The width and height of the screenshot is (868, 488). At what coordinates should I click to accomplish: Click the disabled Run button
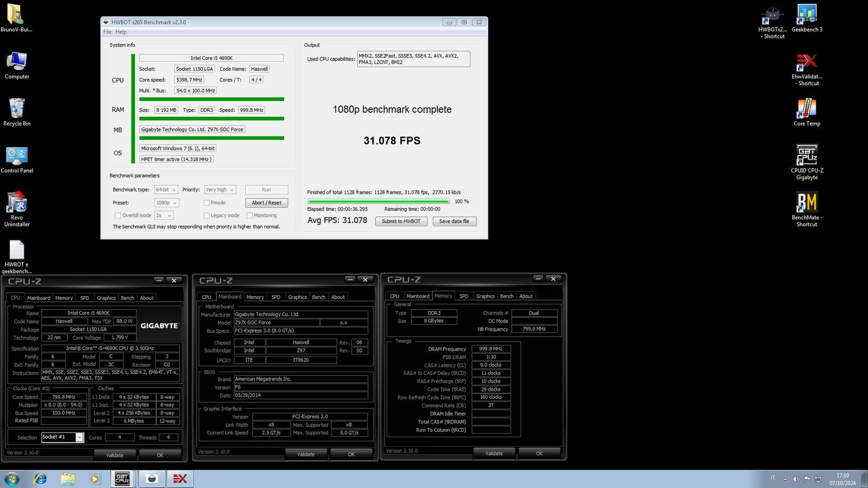(x=266, y=190)
